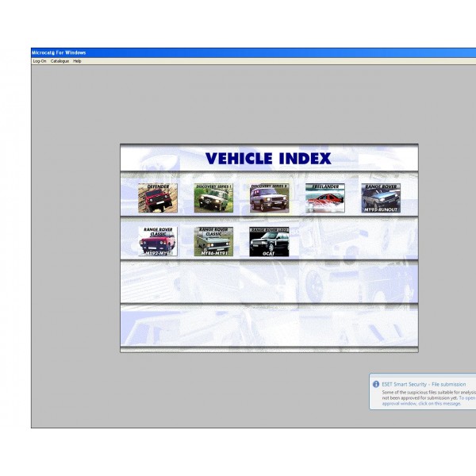
Task: Open Range Rover Classic MY92-MY94
Action: [x=158, y=242]
